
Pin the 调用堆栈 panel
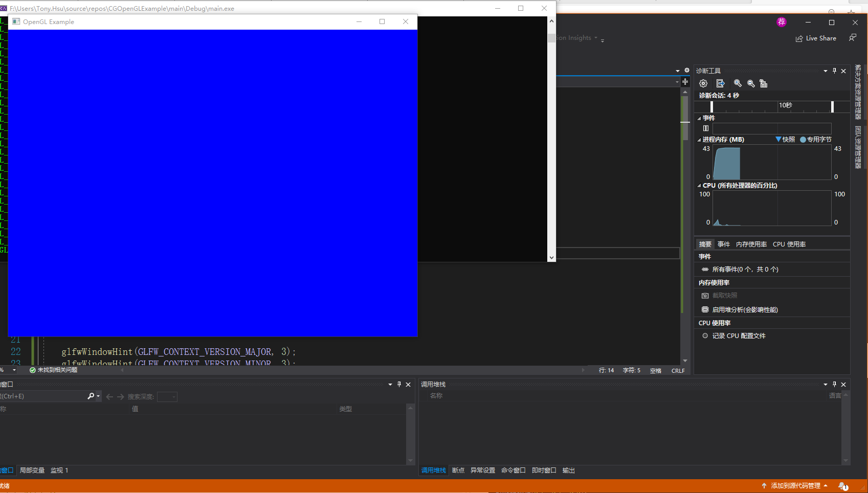coord(834,384)
